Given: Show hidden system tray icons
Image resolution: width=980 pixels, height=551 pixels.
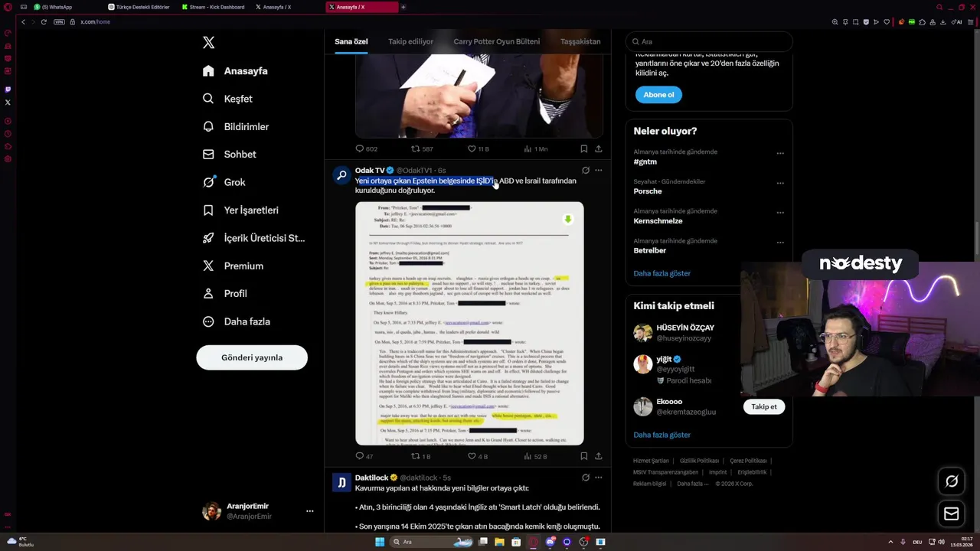Looking at the screenshot, I should pyautogui.click(x=890, y=542).
